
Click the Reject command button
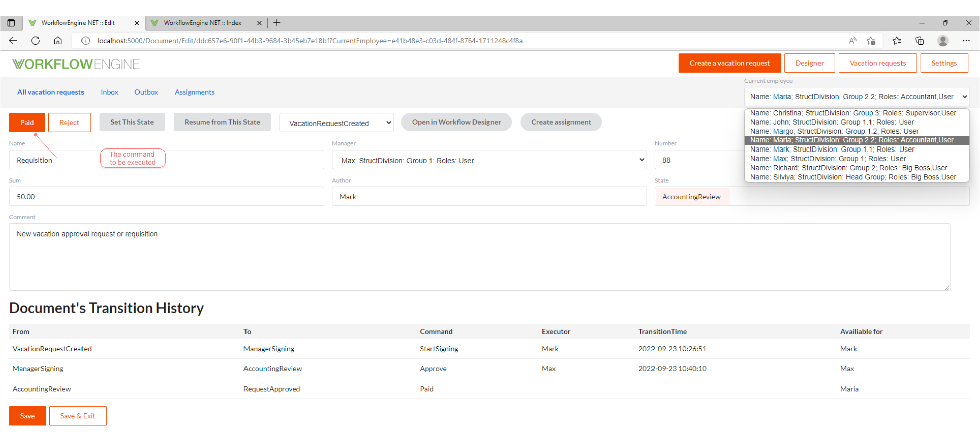point(69,122)
